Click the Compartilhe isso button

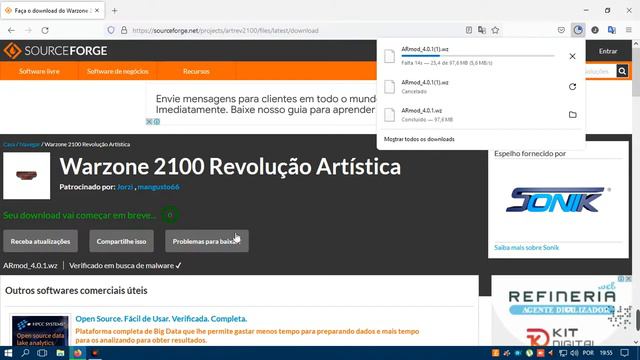pos(121,241)
